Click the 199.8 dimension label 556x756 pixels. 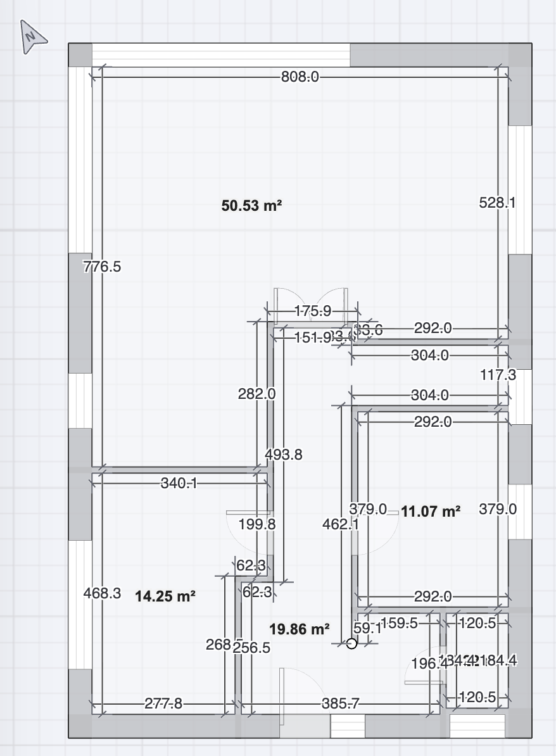[x=257, y=524]
